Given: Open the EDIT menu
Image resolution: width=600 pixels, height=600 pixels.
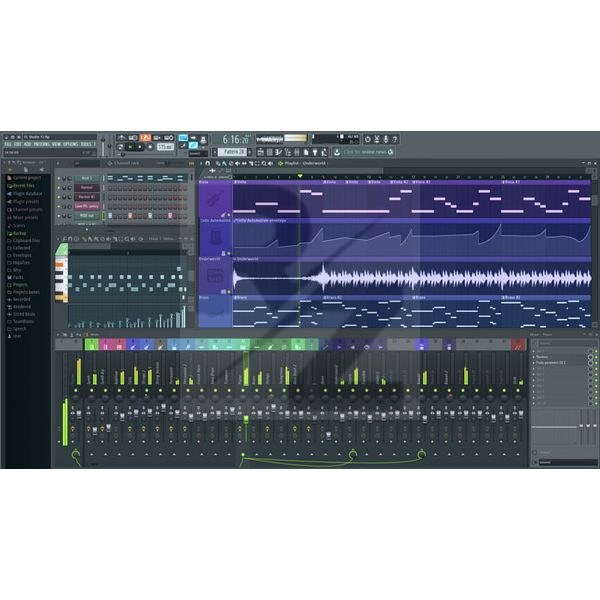Looking at the screenshot, I should (x=18, y=144).
